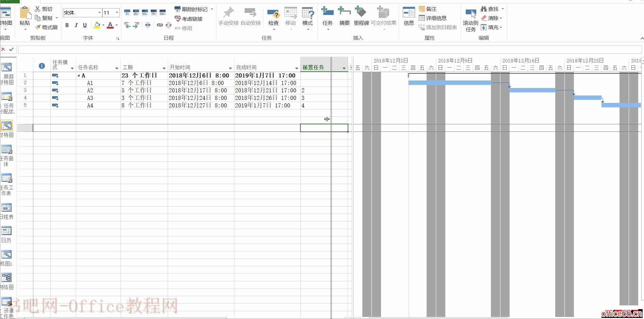Select row 3 header number
644x319 pixels.
pos(25,90)
